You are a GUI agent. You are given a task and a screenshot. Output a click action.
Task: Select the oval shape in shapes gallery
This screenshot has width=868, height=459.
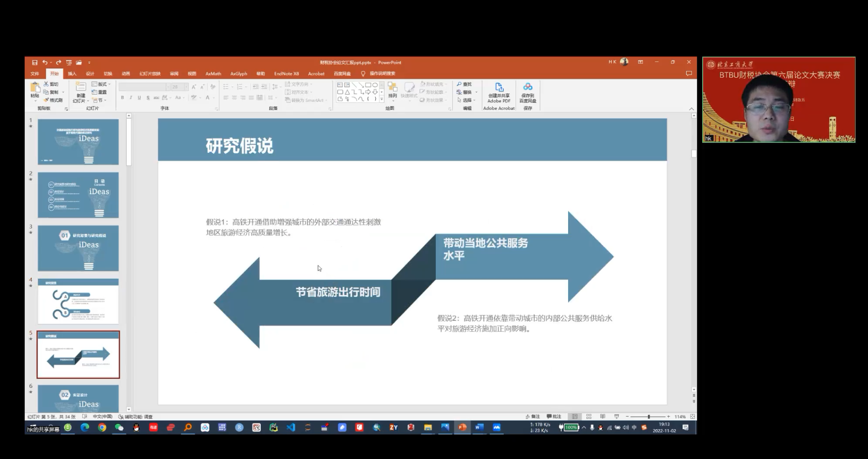pyautogui.click(x=375, y=85)
